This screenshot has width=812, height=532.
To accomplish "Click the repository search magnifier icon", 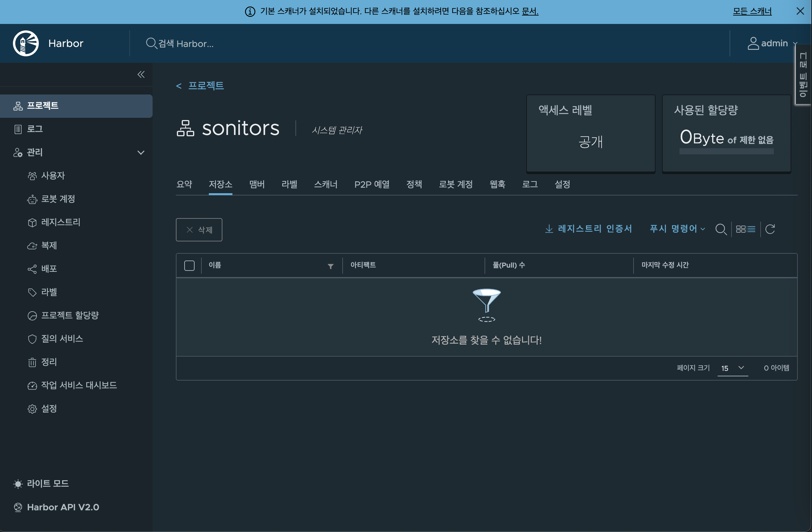I will (x=721, y=229).
